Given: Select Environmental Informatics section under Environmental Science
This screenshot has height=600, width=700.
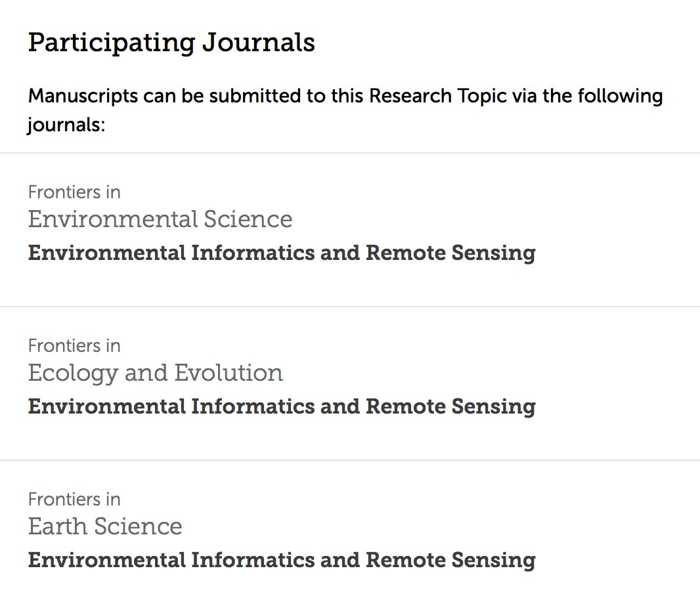Looking at the screenshot, I should click(x=282, y=253).
